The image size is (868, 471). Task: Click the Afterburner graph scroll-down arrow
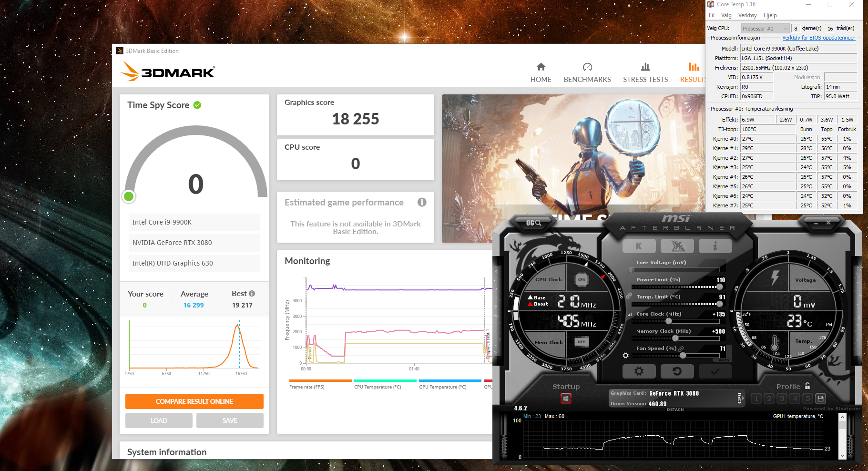point(842,456)
